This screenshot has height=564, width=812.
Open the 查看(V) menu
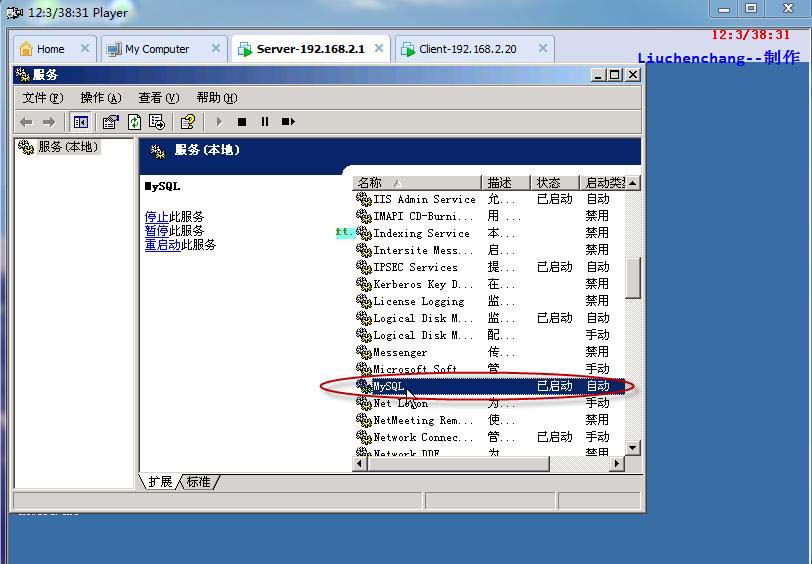[x=159, y=98]
